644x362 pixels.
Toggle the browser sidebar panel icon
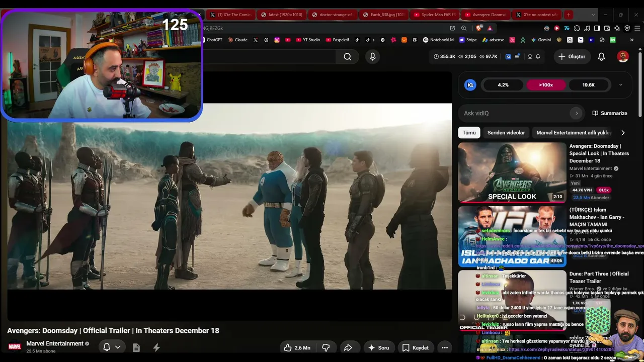[x=597, y=28]
